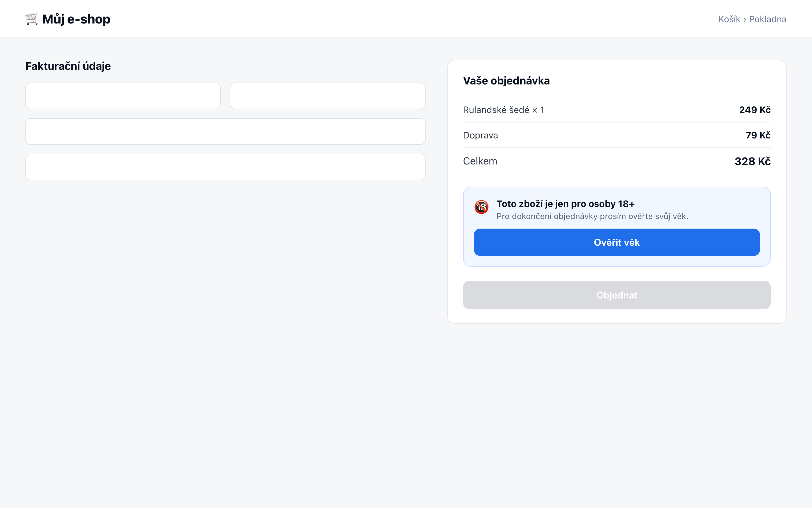
Task: Focus the last full-width billing field
Action: coord(226,167)
